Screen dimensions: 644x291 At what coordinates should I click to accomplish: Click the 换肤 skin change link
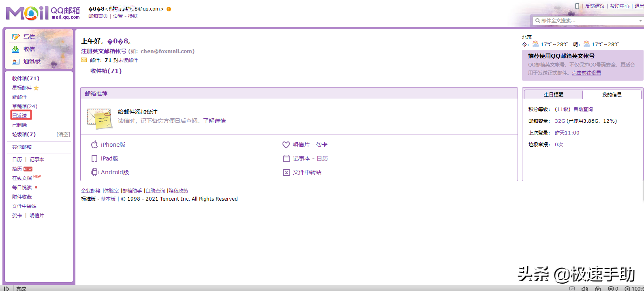133,16
